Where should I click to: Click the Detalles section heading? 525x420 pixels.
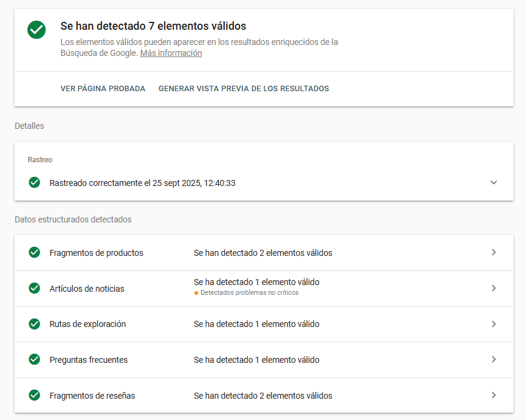click(29, 126)
